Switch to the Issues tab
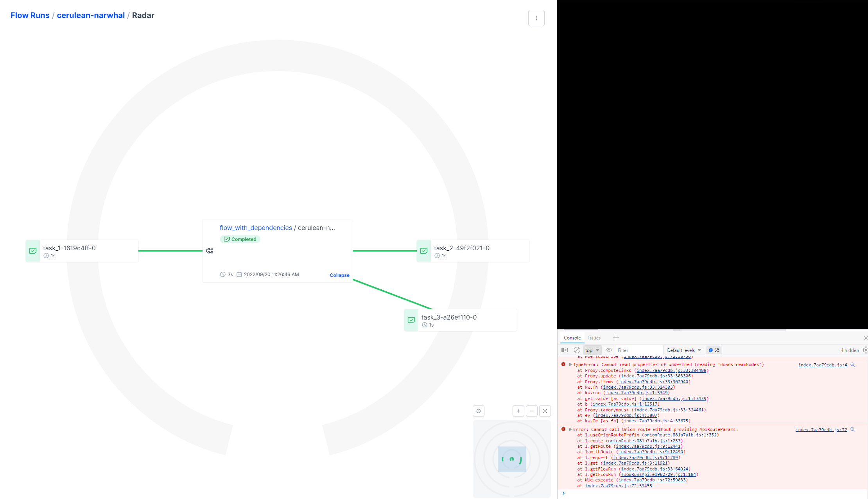Viewport: 868px width, 499px height. point(594,337)
